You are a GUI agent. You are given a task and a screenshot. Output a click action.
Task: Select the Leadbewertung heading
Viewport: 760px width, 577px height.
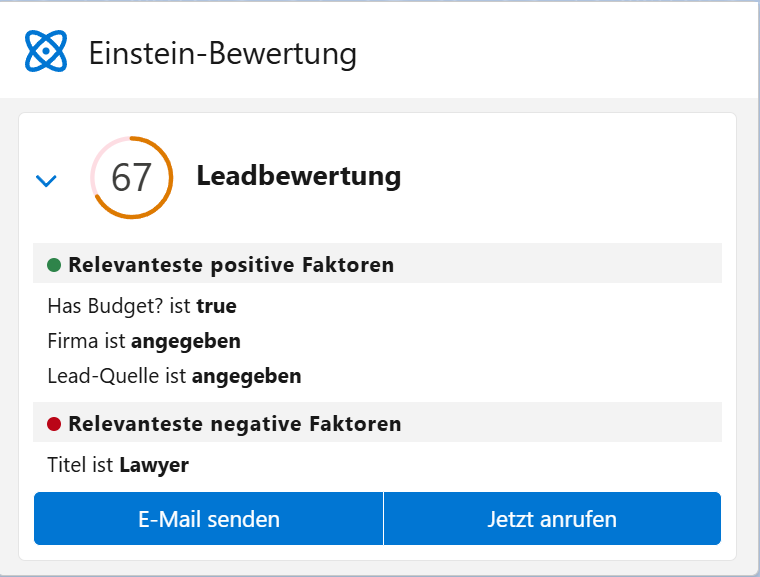pos(298,177)
